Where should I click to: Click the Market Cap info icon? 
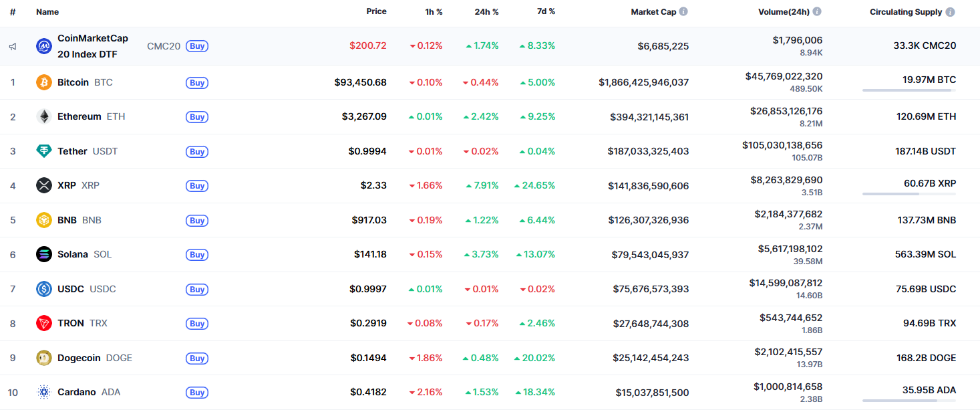pyautogui.click(x=683, y=11)
